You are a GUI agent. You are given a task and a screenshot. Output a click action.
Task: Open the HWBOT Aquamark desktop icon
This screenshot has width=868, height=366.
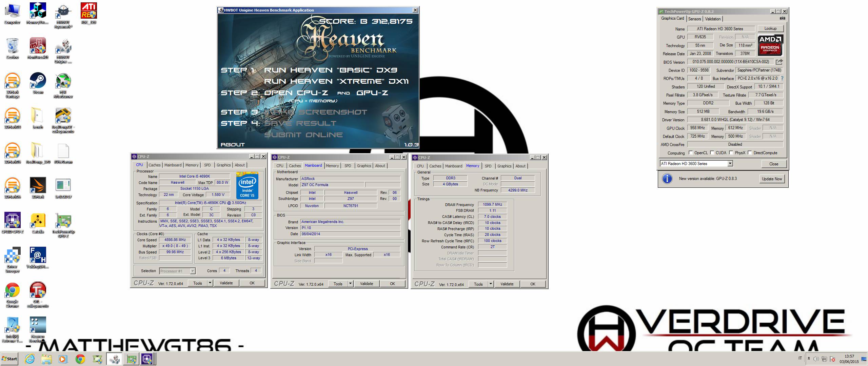click(63, 16)
